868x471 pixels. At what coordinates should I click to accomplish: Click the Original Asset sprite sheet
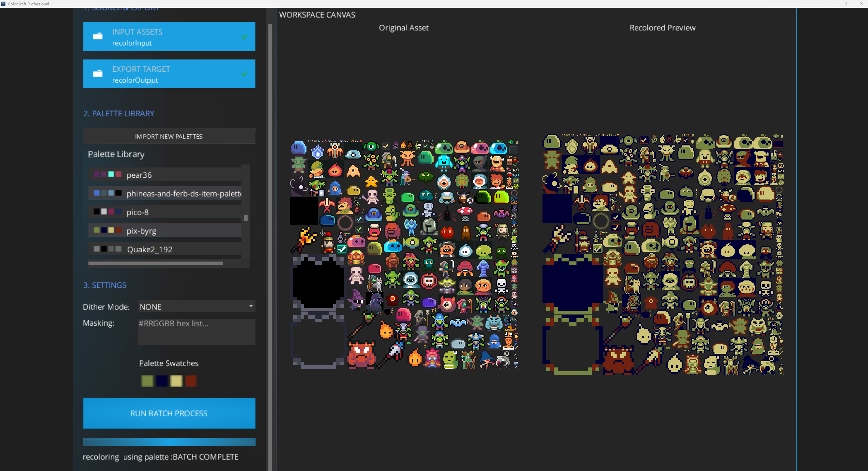click(x=404, y=254)
